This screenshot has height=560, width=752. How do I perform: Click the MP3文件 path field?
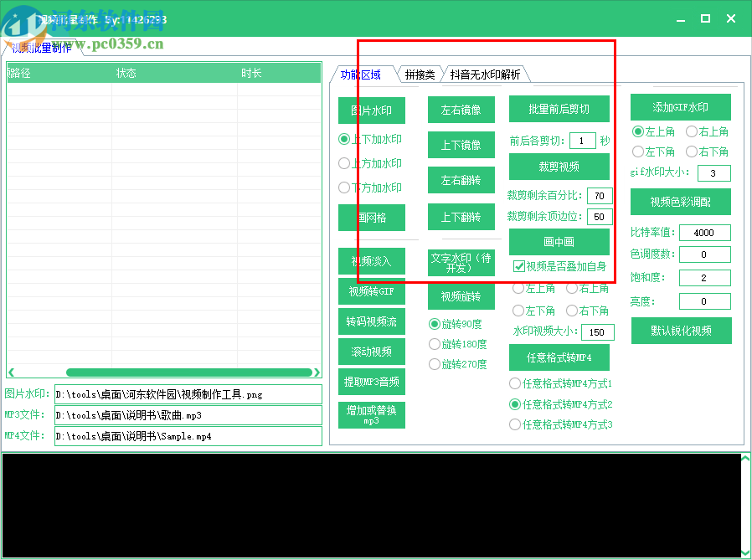(x=188, y=415)
